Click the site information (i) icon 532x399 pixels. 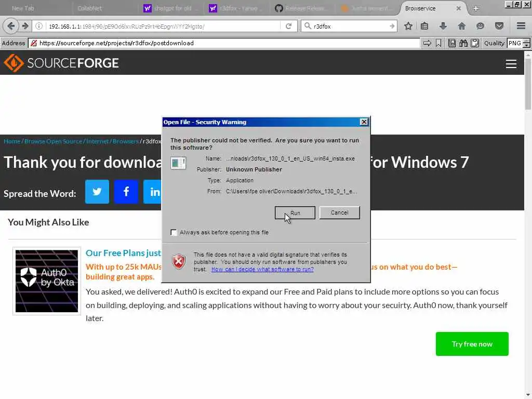click(39, 26)
